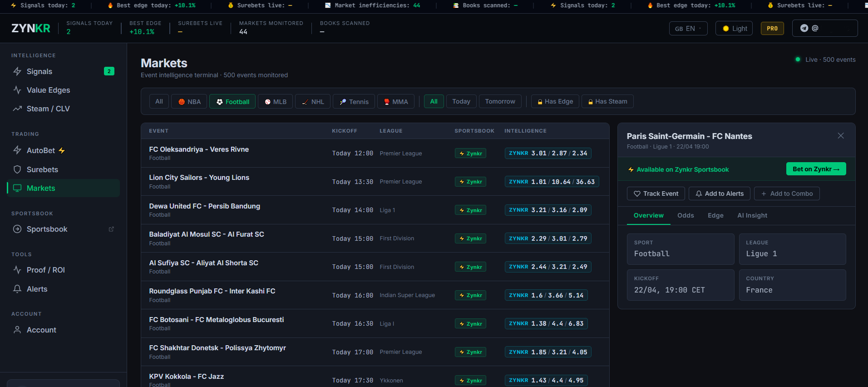Open Al Sufiya SC - Aliyat Al Shorta SC event

[375, 267]
